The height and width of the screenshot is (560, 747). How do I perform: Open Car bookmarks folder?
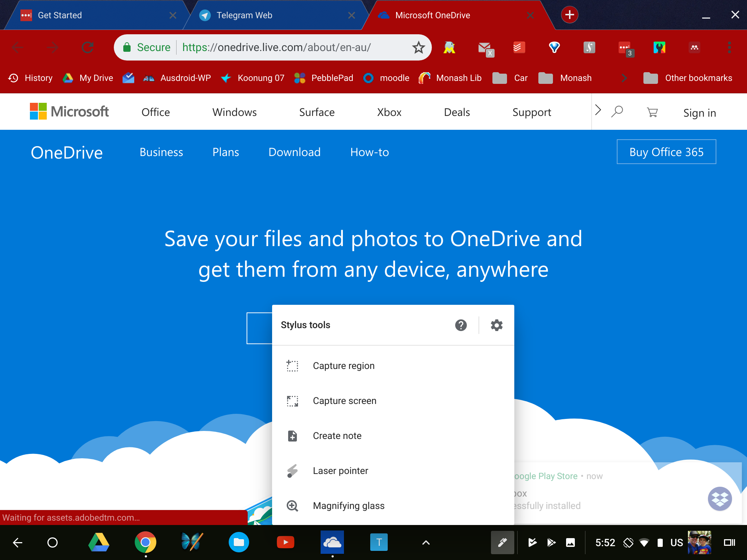tap(510, 78)
